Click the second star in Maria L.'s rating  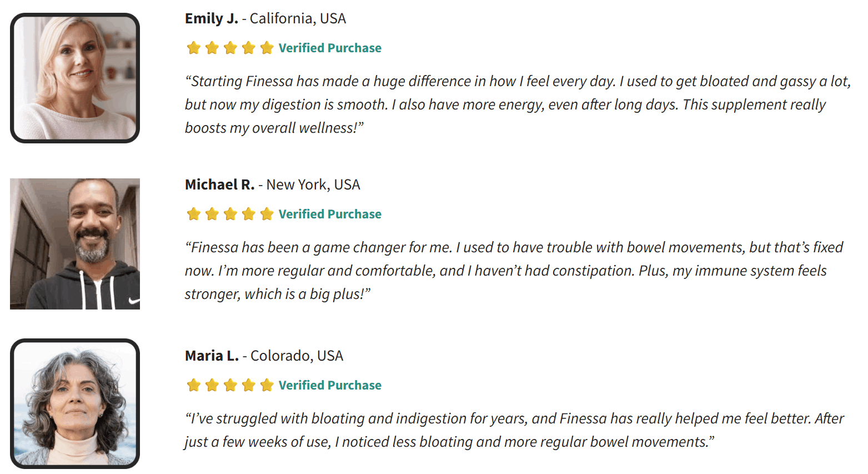coord(212,385)
